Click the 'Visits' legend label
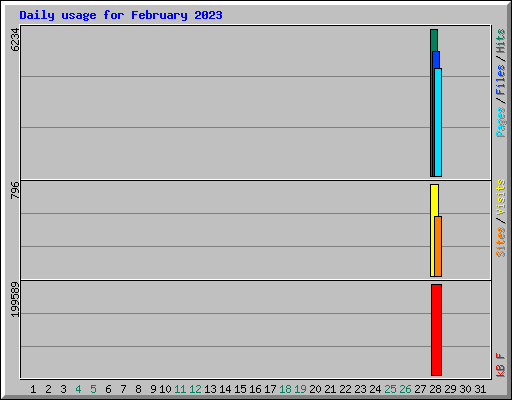 pyautogui.click(x=500, y=197)
